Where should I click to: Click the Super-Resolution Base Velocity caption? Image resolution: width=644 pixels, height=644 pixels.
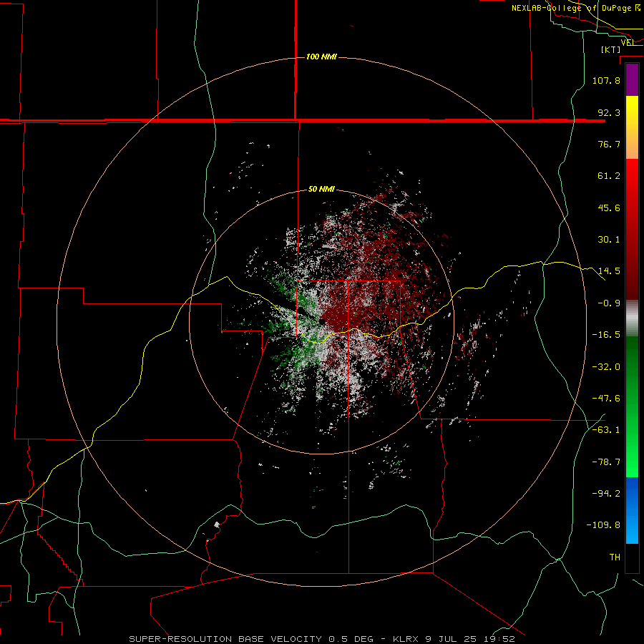(x=322, y=639)
